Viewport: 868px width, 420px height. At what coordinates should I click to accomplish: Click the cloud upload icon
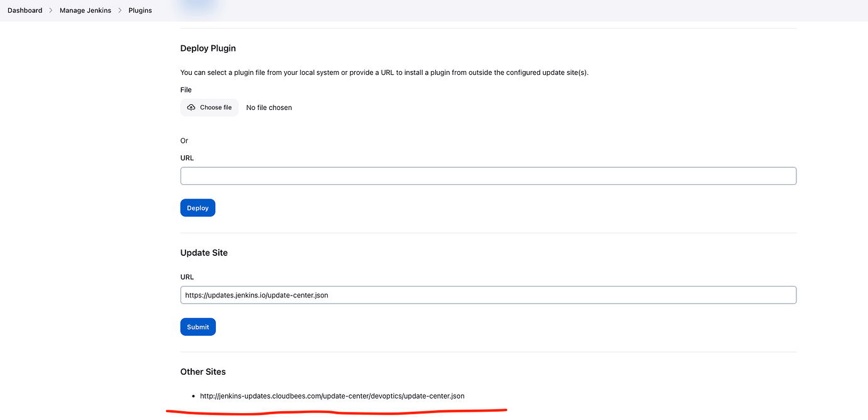(191, 108)
